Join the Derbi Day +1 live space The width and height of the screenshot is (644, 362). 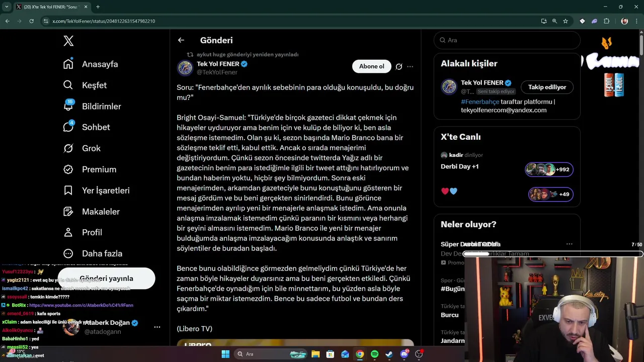tap(460, 166)
